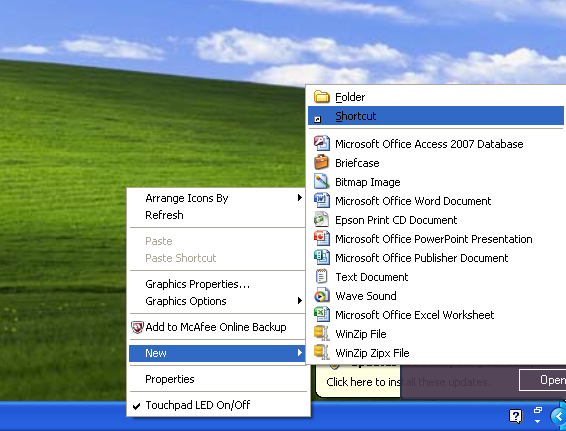
Task: Click the yellow question mark tray icon
Action: coord(515,416)
